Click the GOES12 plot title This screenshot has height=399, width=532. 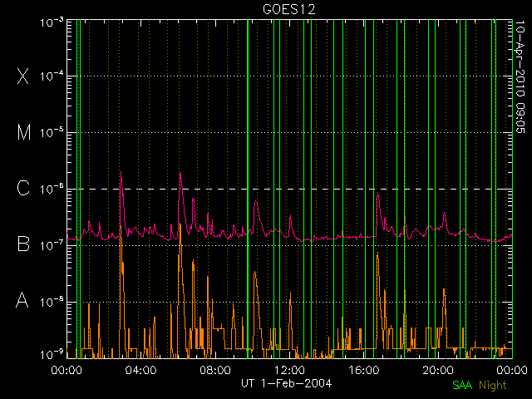[289, 9]
